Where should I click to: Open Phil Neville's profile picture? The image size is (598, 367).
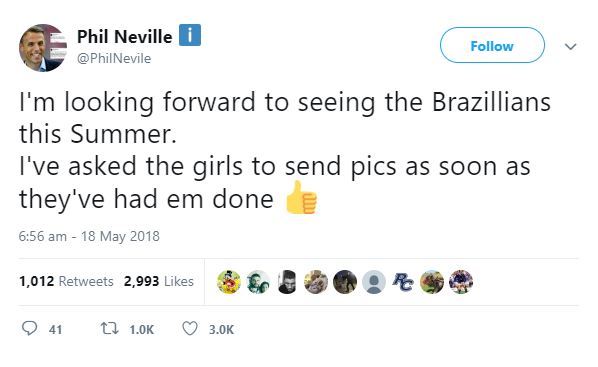[x=43, y=48]
